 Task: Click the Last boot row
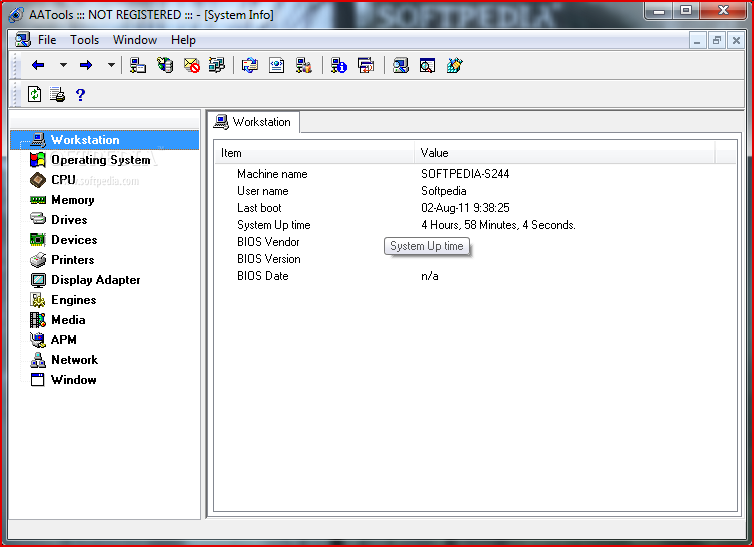click(475, 208)
